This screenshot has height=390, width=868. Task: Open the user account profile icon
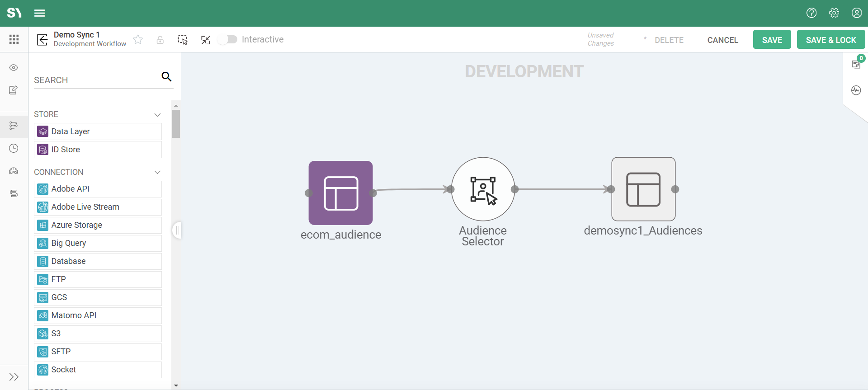(x=857, y=13)
